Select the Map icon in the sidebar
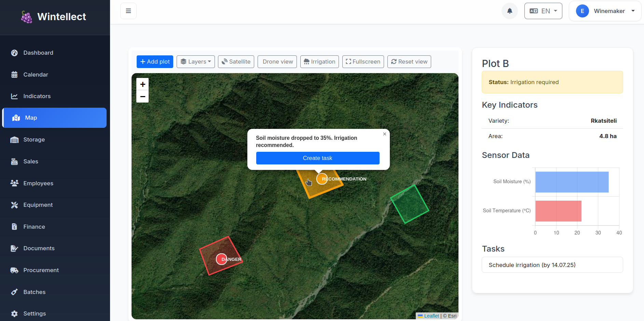 (16, 118)
